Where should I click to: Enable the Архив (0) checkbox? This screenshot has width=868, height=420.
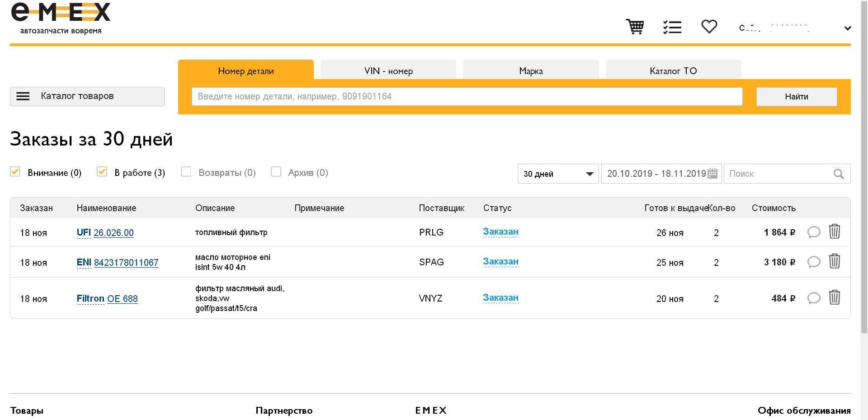(276, 172)
